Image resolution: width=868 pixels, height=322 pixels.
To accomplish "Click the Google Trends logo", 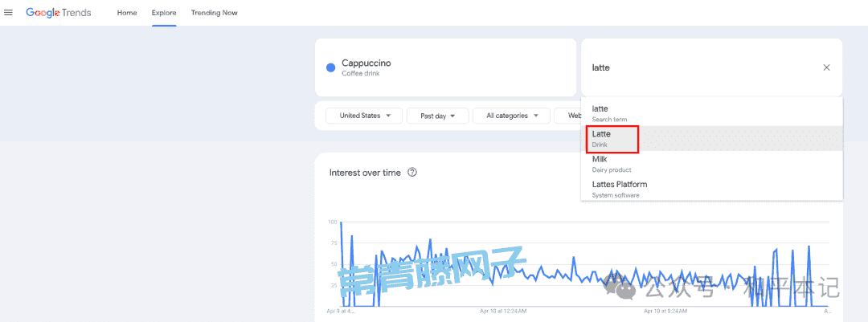I will coord(59,13).
